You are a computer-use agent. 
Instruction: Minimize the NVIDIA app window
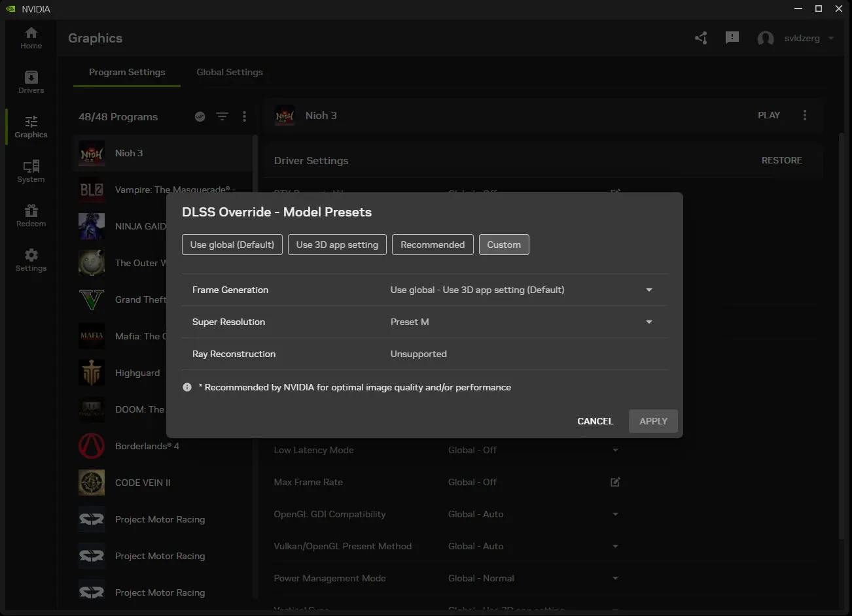click(798, 9)
